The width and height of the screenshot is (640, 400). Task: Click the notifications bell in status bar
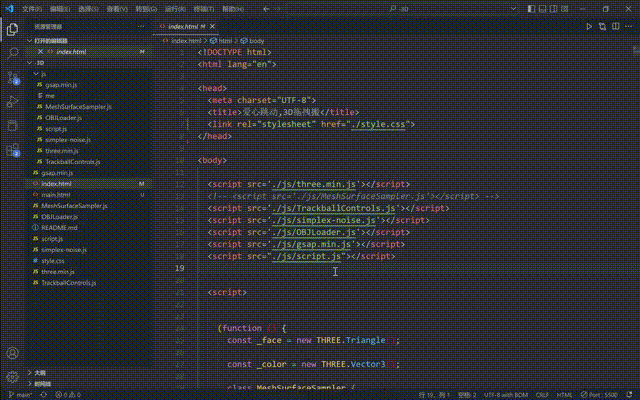coord(629,395)
